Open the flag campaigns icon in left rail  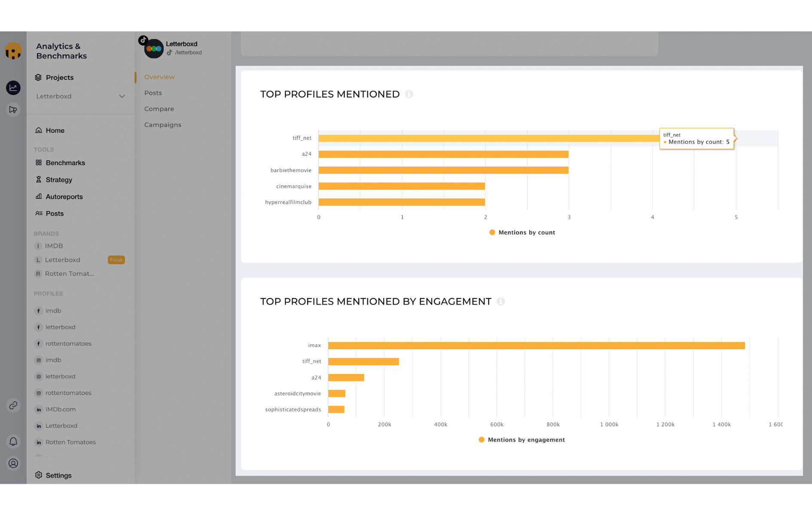click(13, 110)
